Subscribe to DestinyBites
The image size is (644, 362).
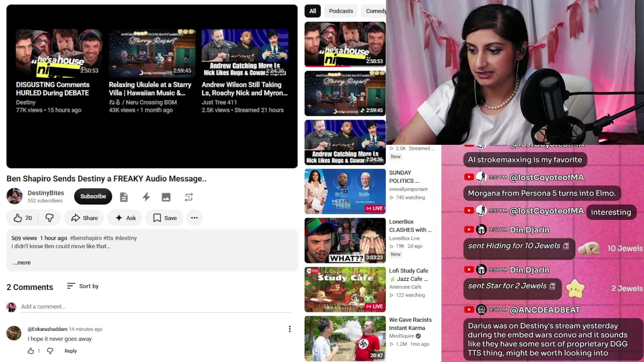tap(93, 196)
